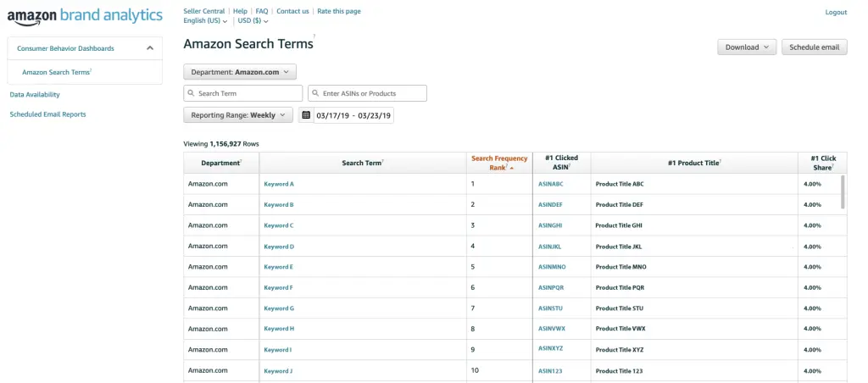868x383 pixels.
Task: Open Scheduled Email Reports in sidebar
Action: (47, 114)
